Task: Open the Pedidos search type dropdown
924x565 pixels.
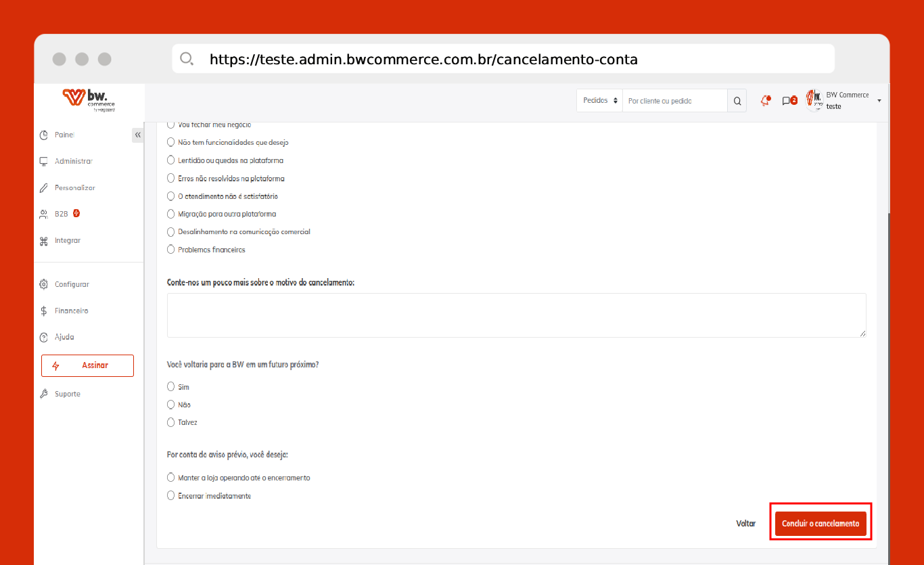Action: pyautogui.click(x=600, y=101)
